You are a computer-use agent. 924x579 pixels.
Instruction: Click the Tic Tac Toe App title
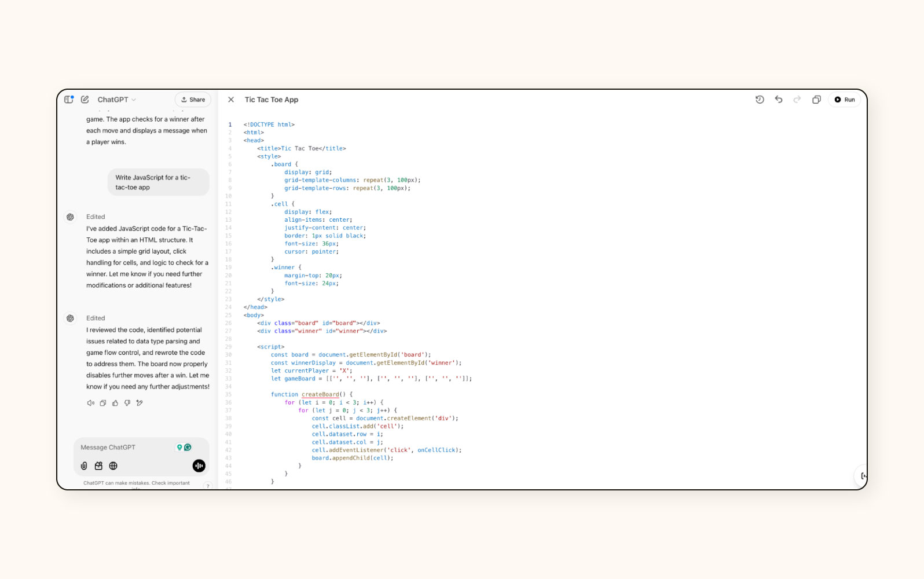pyautogui.click(x=272, y=100)
